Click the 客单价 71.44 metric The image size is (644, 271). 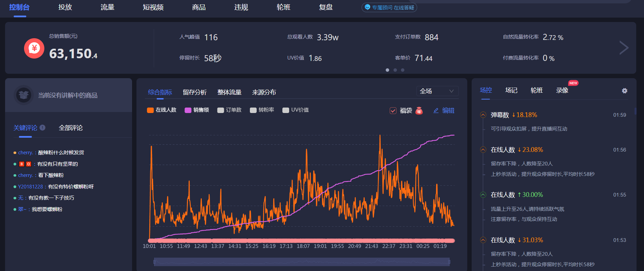tap(413, 58)
